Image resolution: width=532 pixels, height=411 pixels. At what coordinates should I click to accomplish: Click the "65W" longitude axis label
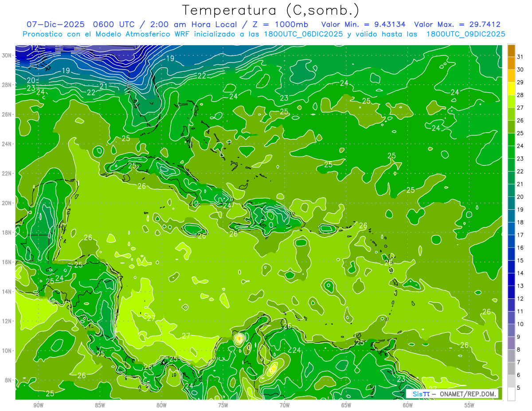tap(346, 405)
